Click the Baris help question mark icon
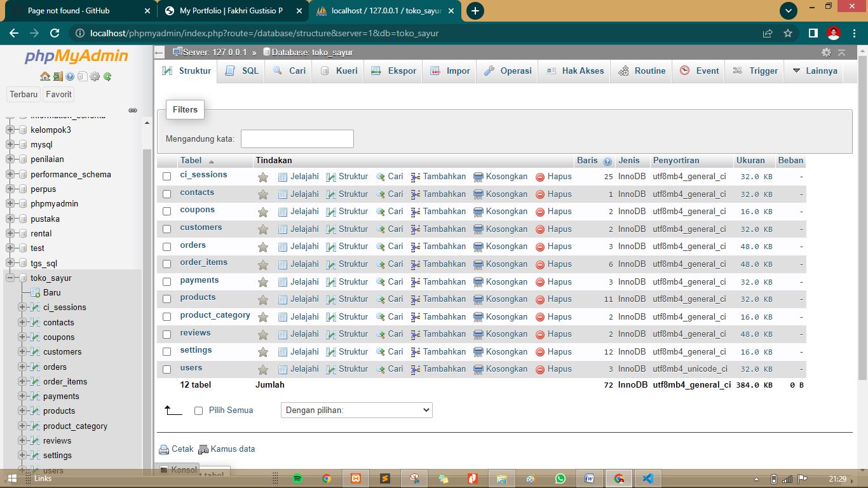868x488 pixels. tap(607, 161)
